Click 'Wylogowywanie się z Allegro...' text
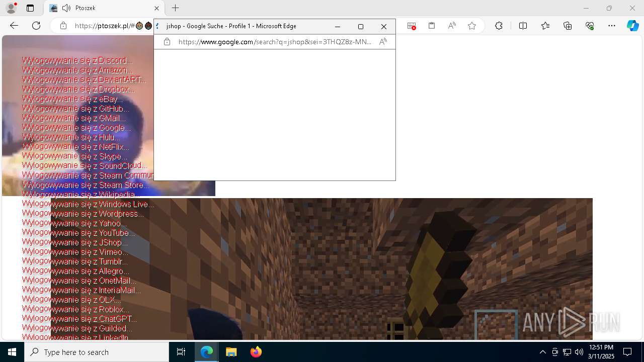 [75, 271]
